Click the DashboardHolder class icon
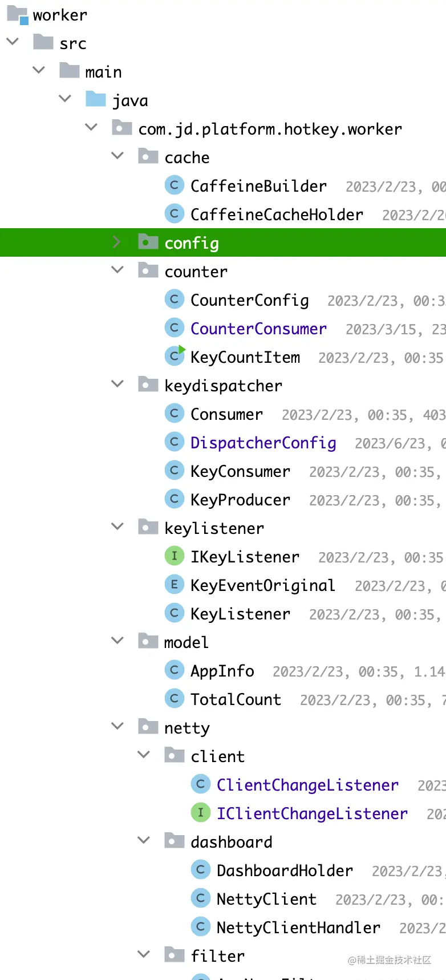 tap(200, 870)
